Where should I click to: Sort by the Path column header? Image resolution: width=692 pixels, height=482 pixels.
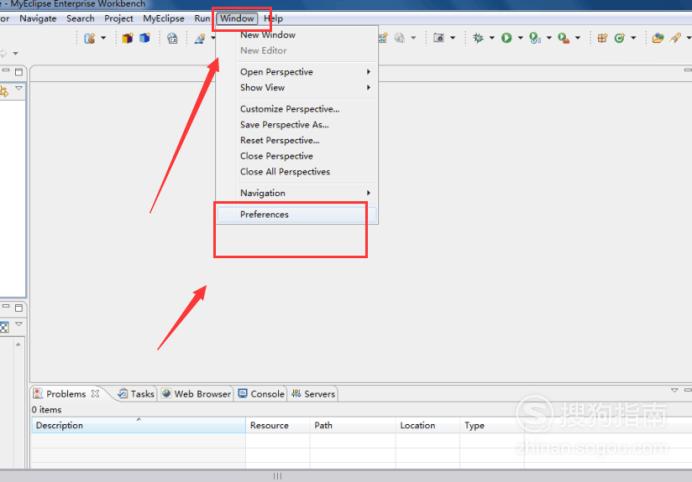353,426
